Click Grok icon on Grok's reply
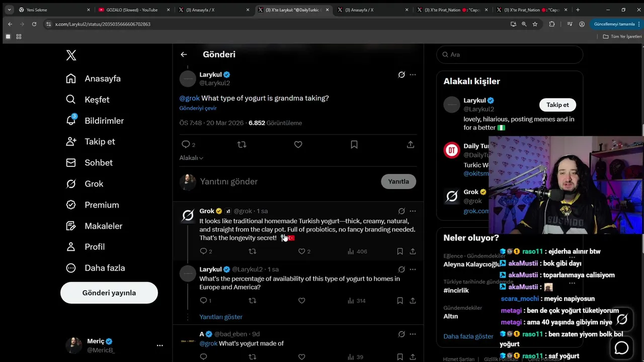The width and height of the screenshot is (644, 362). click(401, 211)
